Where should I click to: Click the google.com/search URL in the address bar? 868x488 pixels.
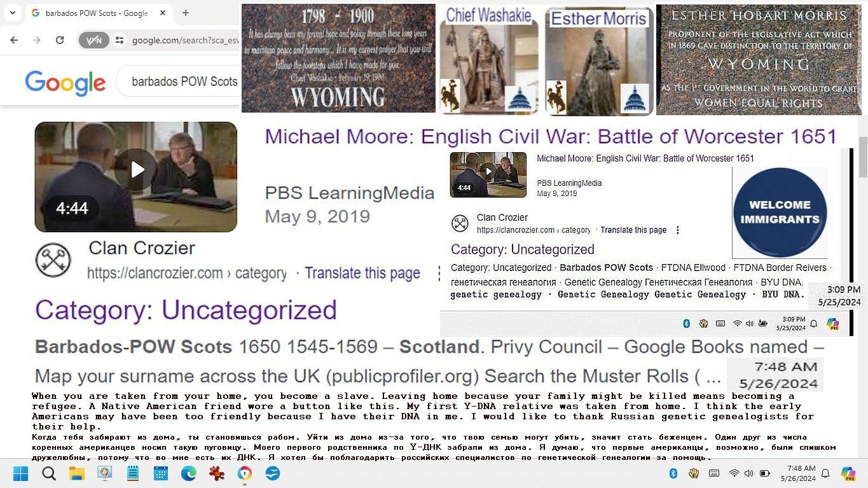(x=186, y=40)
